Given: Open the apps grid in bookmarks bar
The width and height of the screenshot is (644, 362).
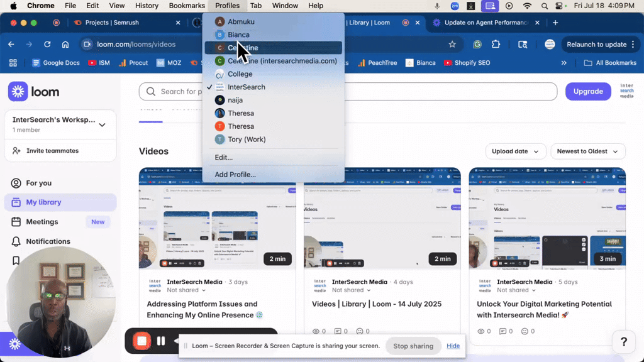Looking at the screenshot, I should pyautogui.click(x=13, y=63).
